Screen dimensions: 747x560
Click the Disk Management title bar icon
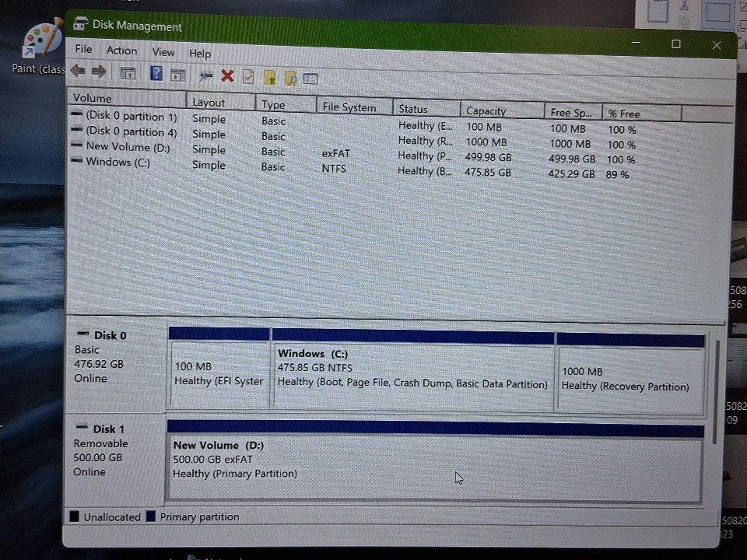pos(80,23)
